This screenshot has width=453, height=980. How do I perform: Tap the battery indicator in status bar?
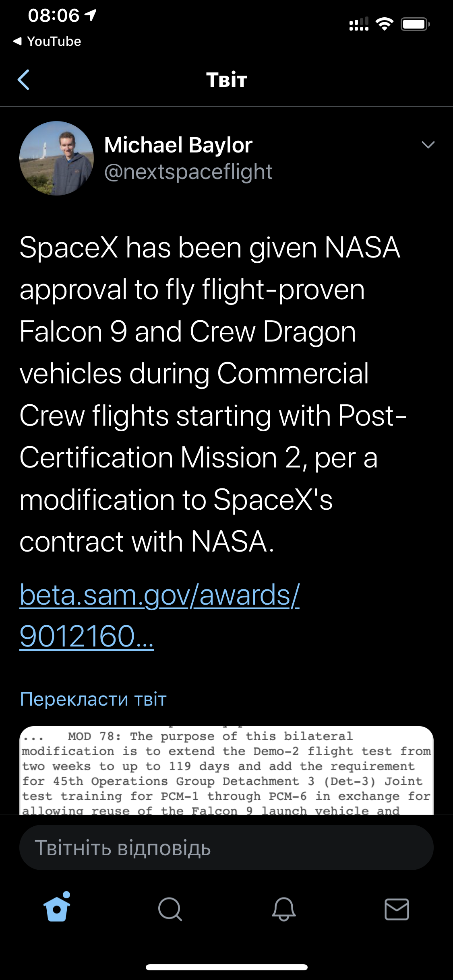[415, 25]
